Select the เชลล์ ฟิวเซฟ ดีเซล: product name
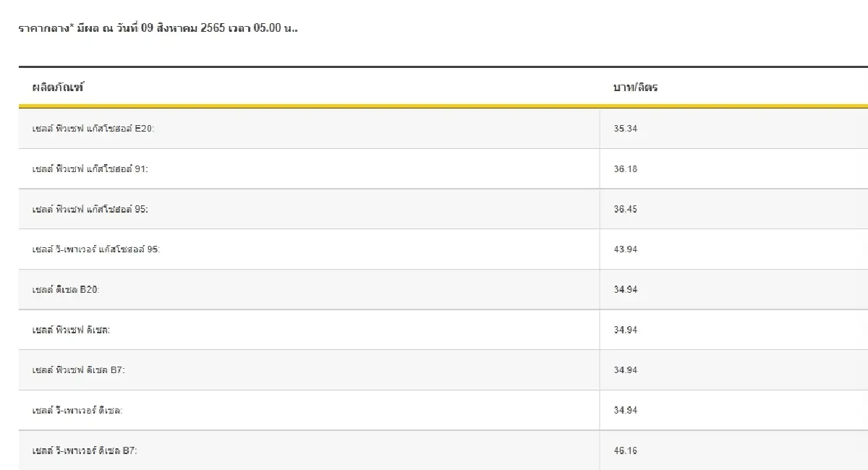The height and width of the screenshot is (470, 868). pyautogui.click(x=71, y=330)
